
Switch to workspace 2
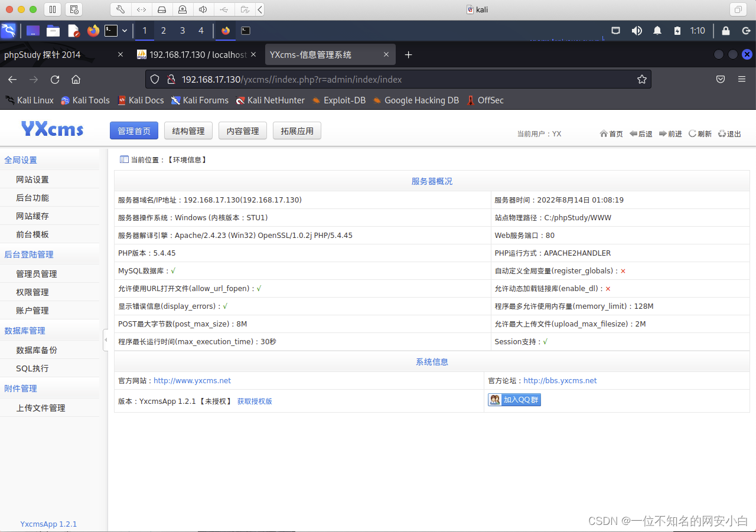tap(164, 31)
